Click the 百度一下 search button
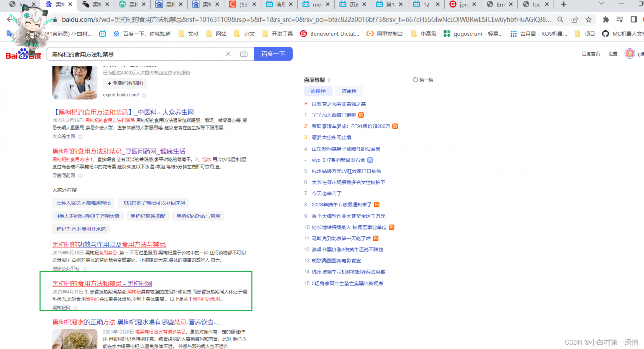 [273, 53]
